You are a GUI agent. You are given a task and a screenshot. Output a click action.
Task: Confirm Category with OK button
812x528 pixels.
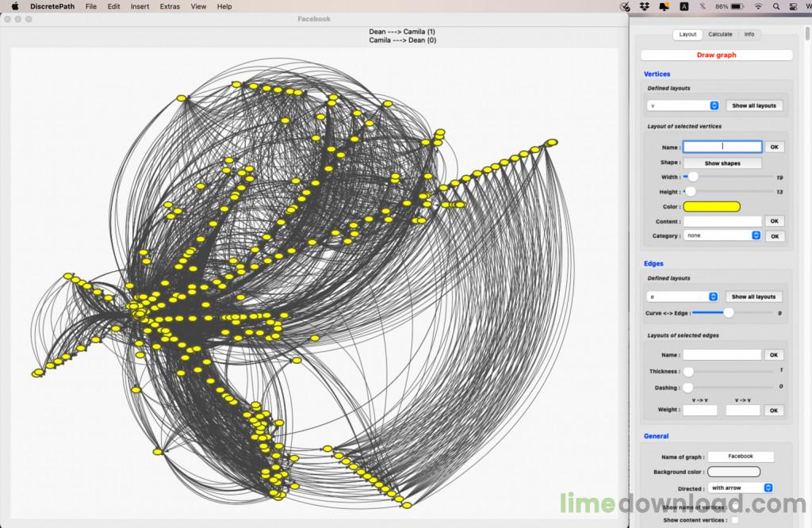(775, 236)
